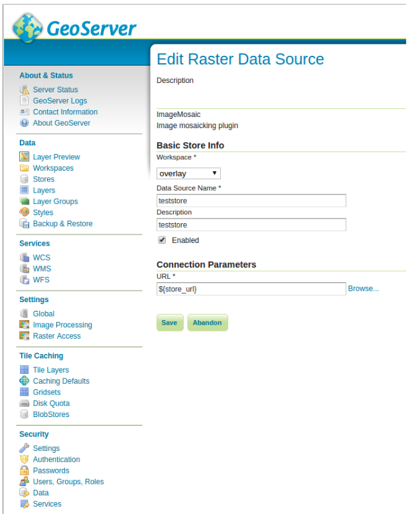This screenshot has height=514, width=420.
Task: Open the Workspace dropdown showing overlay
Action: coord(188,173)
